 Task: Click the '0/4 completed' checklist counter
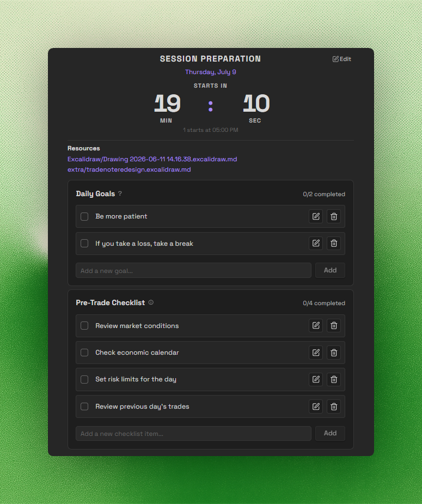(x=324, y=303)
